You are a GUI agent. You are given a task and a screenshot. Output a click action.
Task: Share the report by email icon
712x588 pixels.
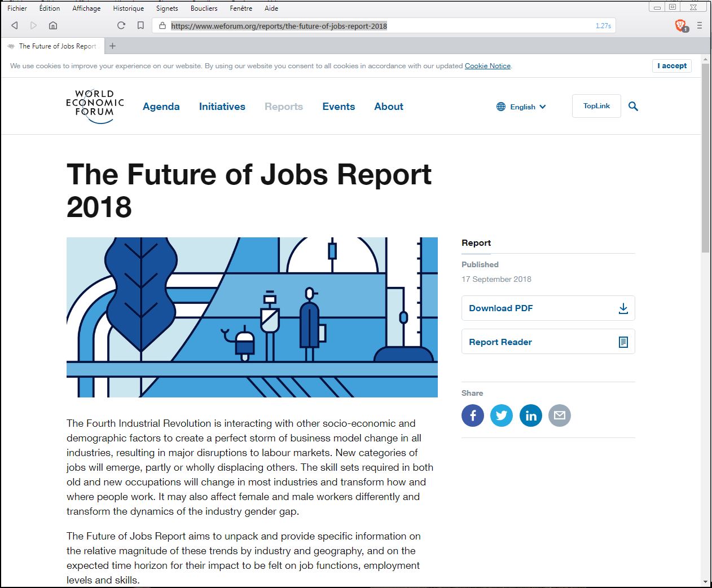coord(560,415)
